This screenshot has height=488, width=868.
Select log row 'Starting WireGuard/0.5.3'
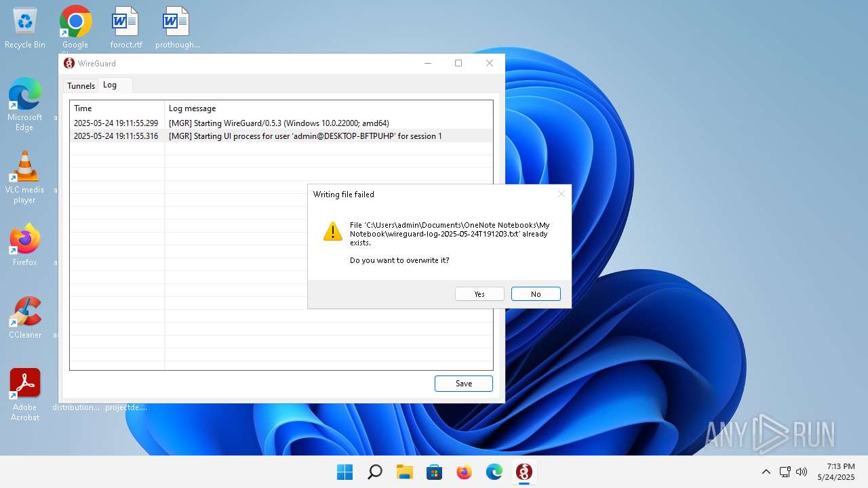[x=281, y=123]
